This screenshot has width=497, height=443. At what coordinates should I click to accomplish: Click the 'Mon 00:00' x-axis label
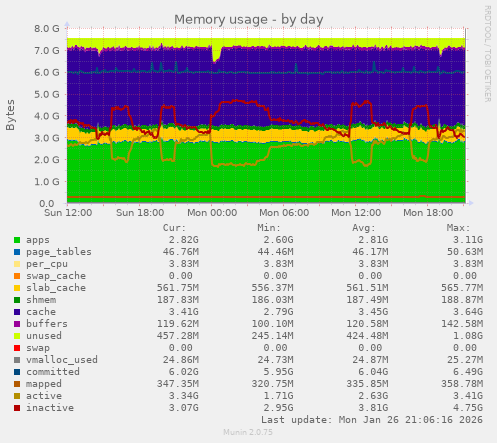[x=212, y=213]
